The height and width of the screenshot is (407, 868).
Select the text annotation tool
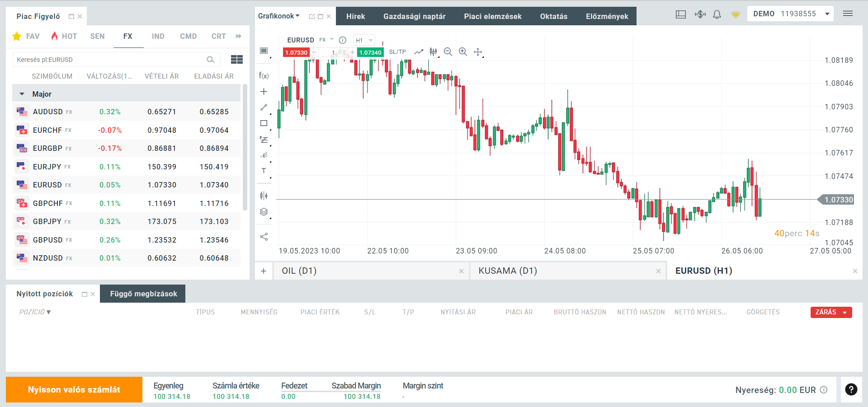[x=264, y=171]
